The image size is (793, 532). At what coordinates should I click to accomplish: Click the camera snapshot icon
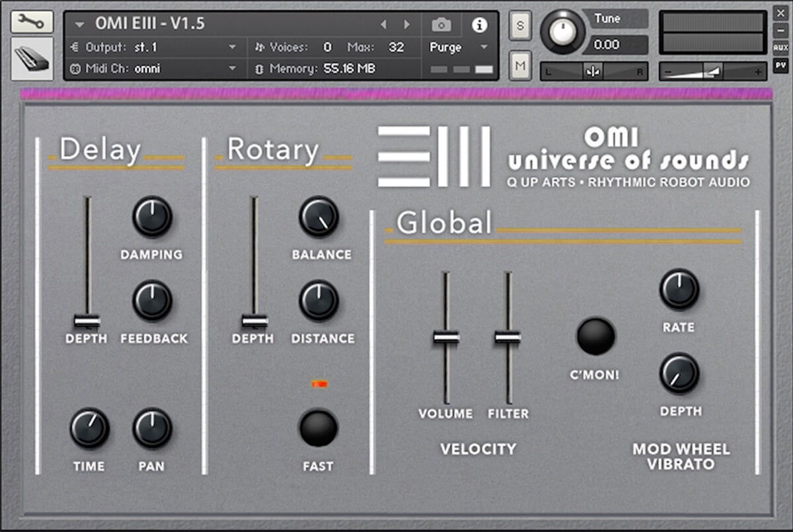441,25
